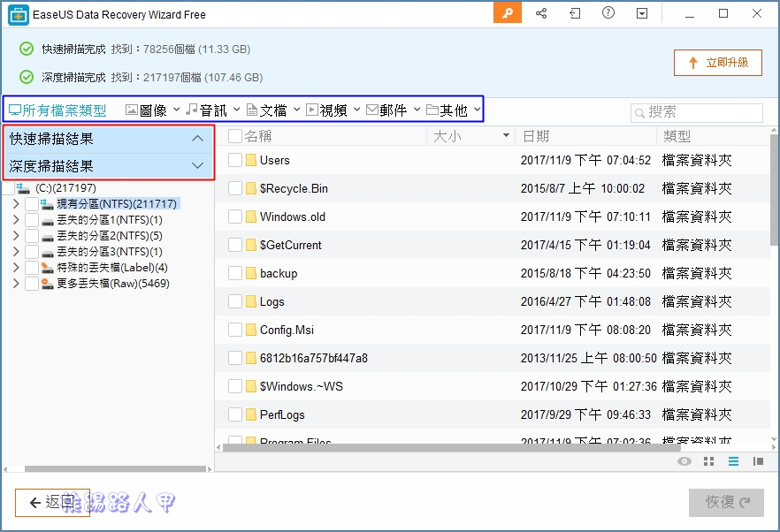Screen dimensions: 780x532
Task: Click the import/export session icon
Action: (575, 13)
